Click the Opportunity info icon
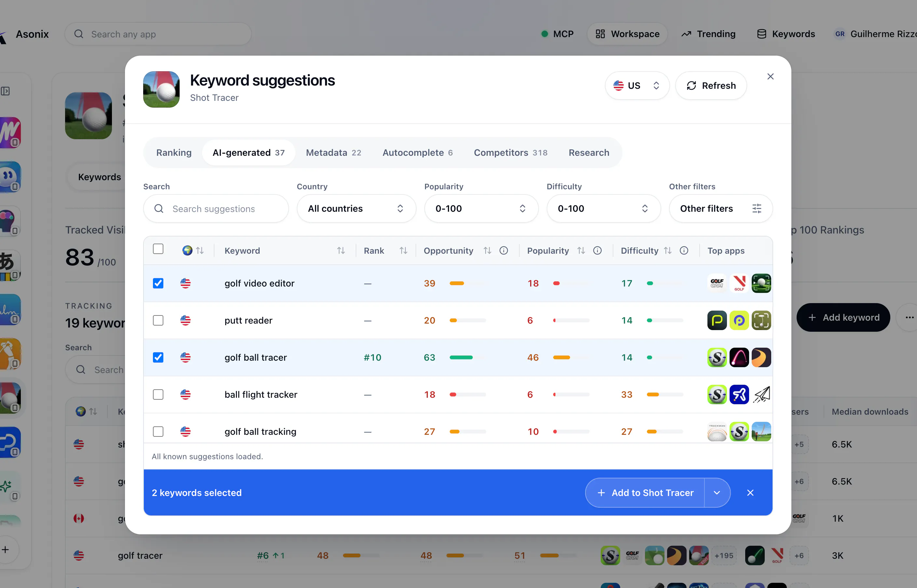917x588 pixels. [504, 250]
